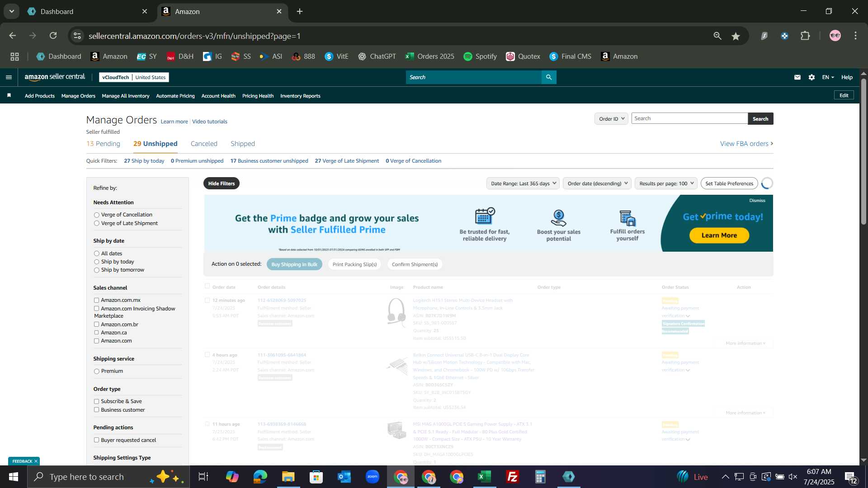This screenshot has height=488, width=868.
Task: Open the Spotify bookmark
Action: [x=480, y=56]
